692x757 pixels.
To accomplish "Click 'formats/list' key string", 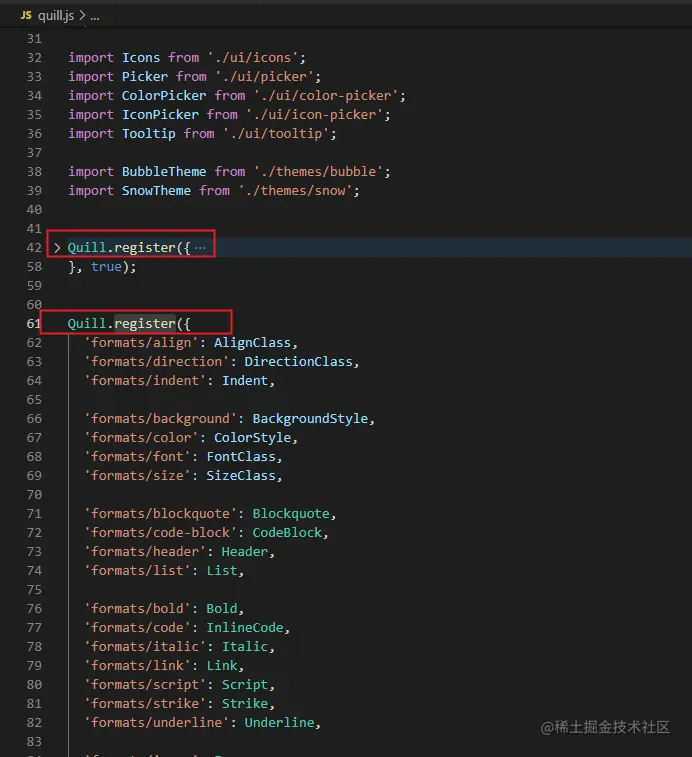I will tap(137, 571).
